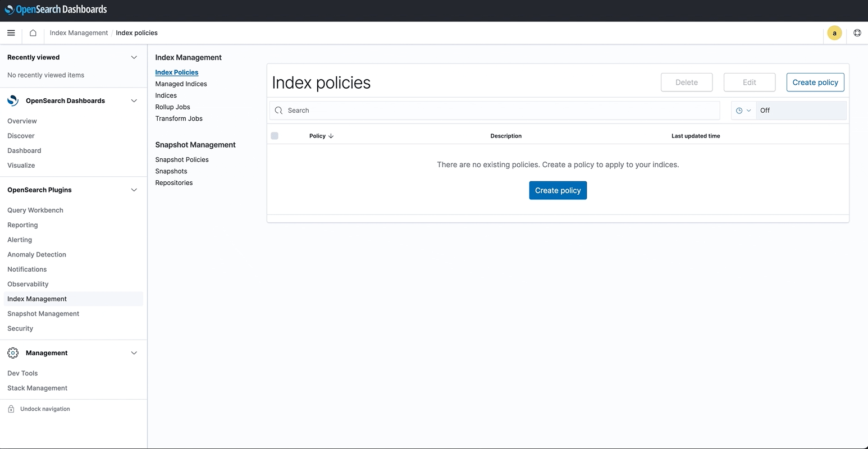Viewport: 868px width, 449px height.
Task: Click Index Management breadcrumb link
Action: [x=79, y=33]
